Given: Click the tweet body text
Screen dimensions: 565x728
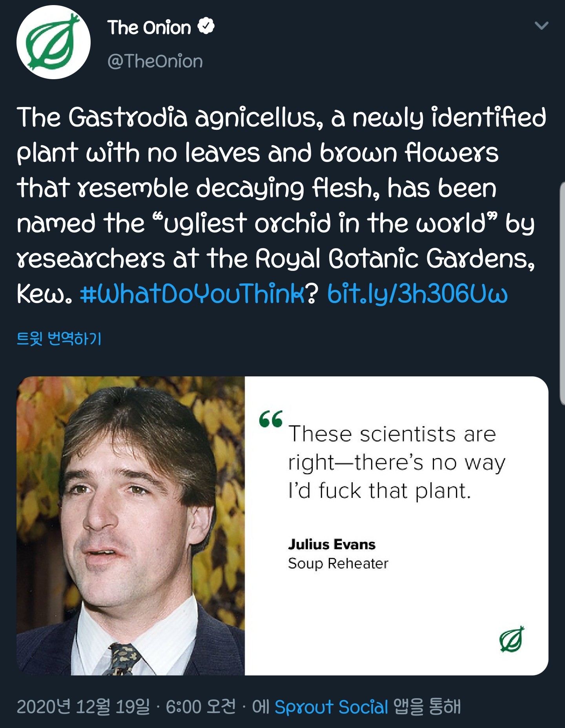Looking at the screenshot, I should click(281, 205).
